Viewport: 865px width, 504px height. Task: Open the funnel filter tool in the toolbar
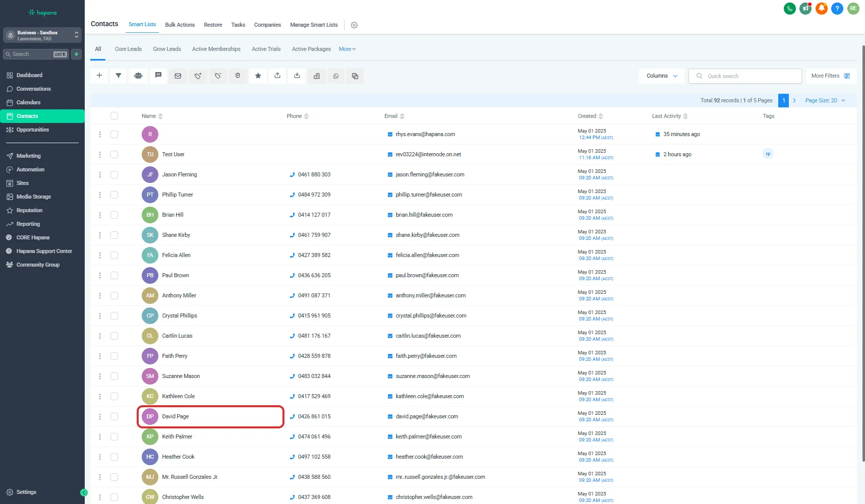[119, 76]
